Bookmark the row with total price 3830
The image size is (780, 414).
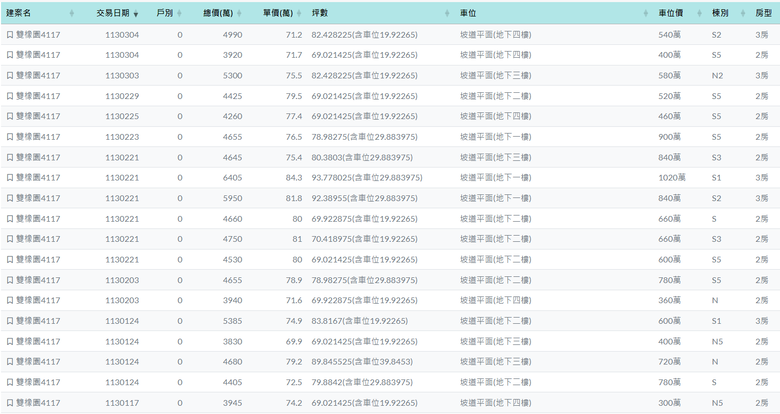(10, 341)
